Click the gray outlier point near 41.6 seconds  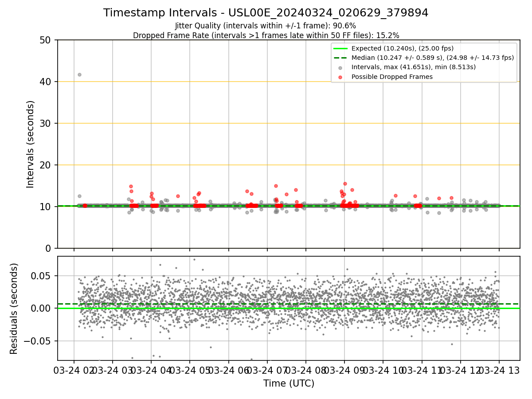[x=79, y=74]
